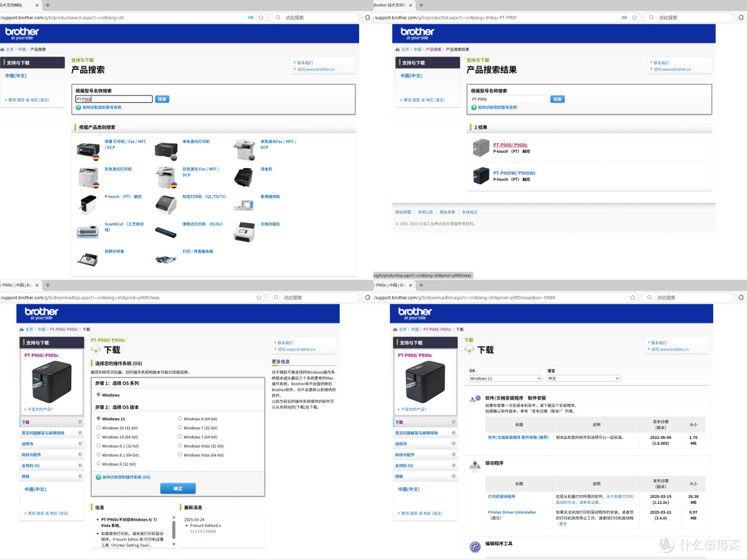Click the model name field containing PT-P900 on the product search page
The image size is (747, 560).
click(114, 99)
